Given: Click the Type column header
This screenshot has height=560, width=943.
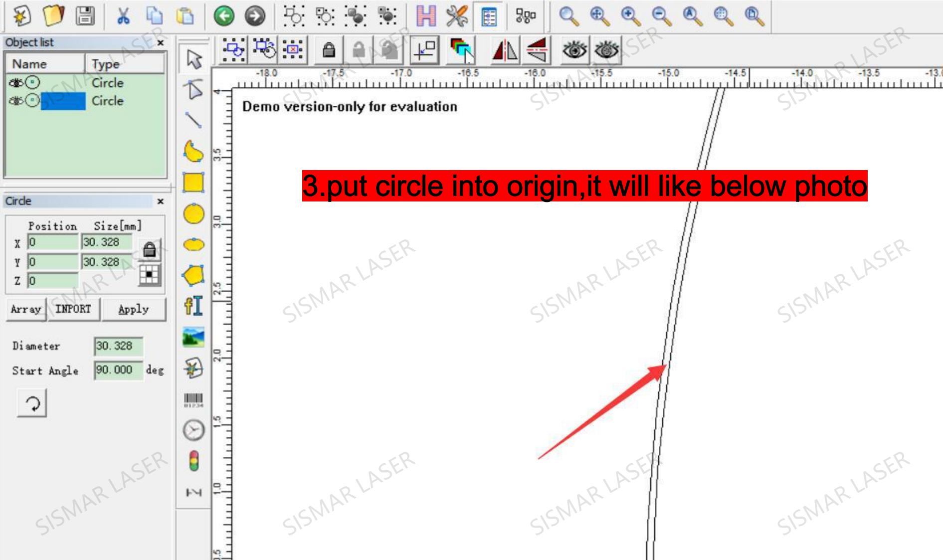Looking at the screenshot, I should click(x=125, y=64).
